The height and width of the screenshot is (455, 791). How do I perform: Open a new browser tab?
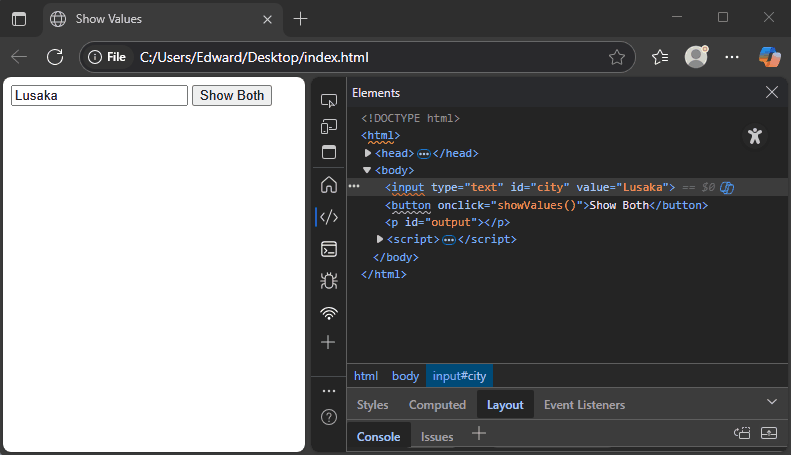click(300, 19)
